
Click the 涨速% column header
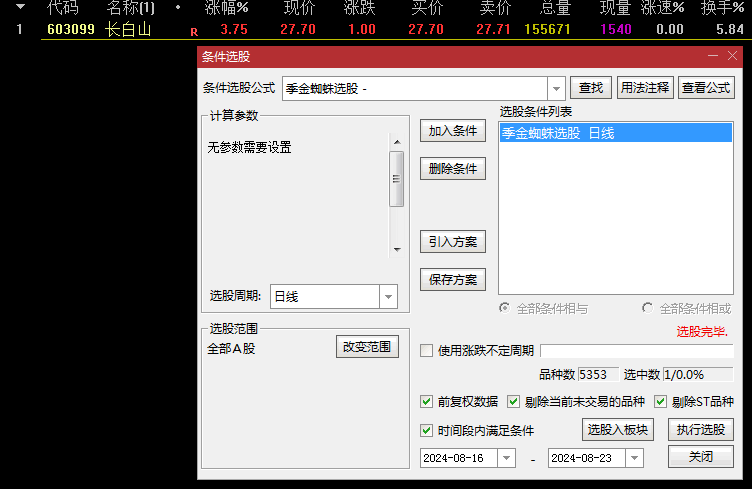(x=662, y=8)
